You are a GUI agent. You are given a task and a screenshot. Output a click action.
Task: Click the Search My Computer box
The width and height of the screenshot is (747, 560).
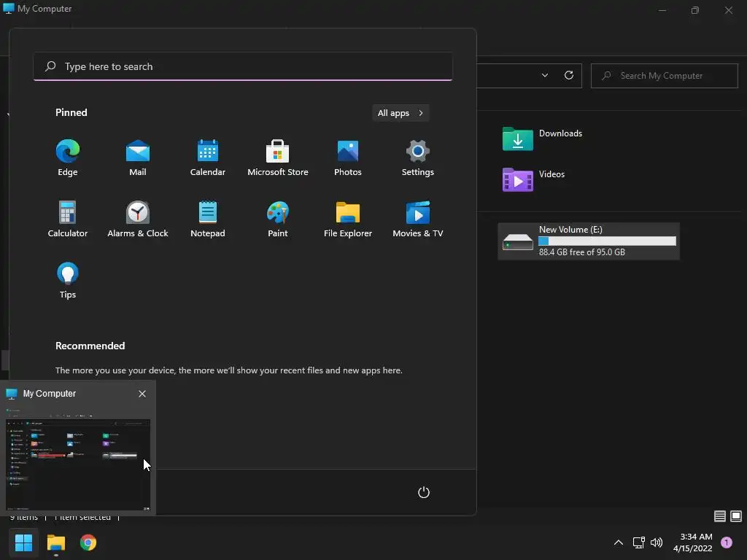click(664, 76)
